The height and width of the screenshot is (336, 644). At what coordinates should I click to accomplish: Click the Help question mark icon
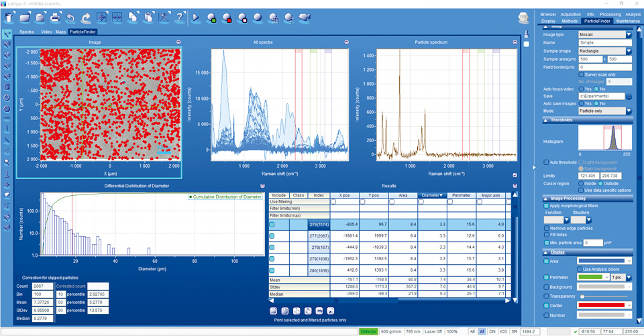(x=180, y=17)
